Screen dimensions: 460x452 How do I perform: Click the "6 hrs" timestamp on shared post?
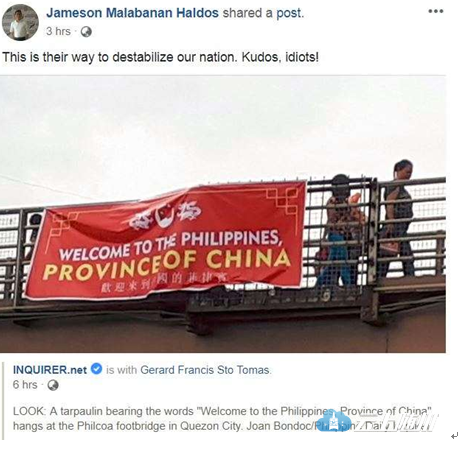click(25, 385)
